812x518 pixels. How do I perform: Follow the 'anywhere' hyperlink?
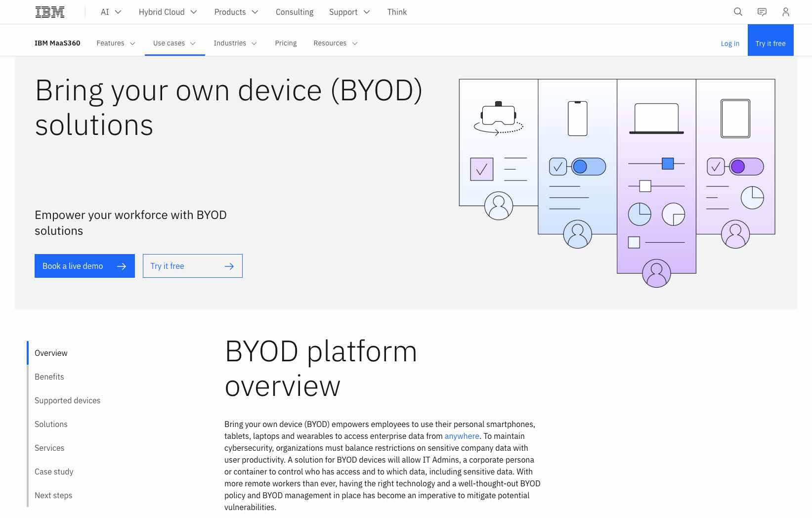click(x=462, y=436)
